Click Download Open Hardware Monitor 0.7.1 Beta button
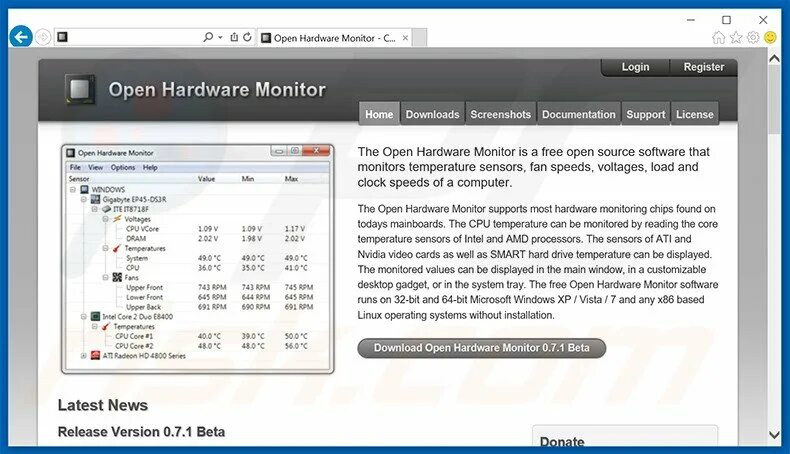Image resolution: width=790 pixels, height=454 pixels. pyautogui.click(x=482, y=348)
